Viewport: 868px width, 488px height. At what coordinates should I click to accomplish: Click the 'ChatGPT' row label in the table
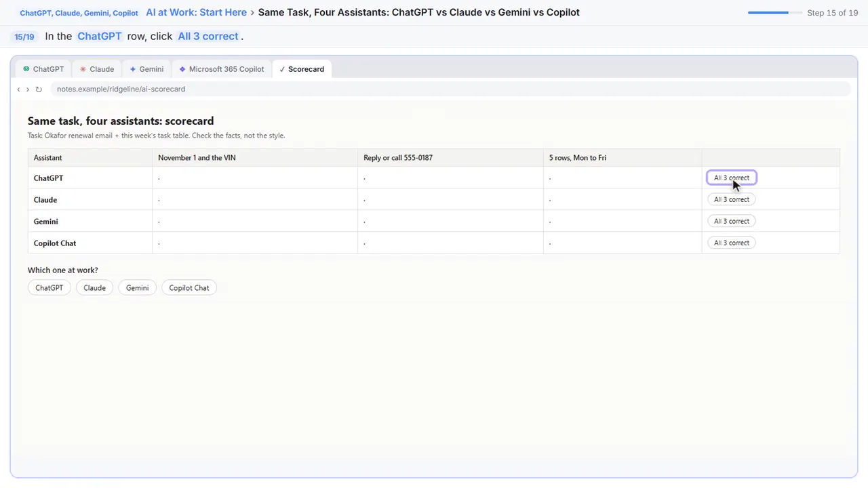[48, 178]
